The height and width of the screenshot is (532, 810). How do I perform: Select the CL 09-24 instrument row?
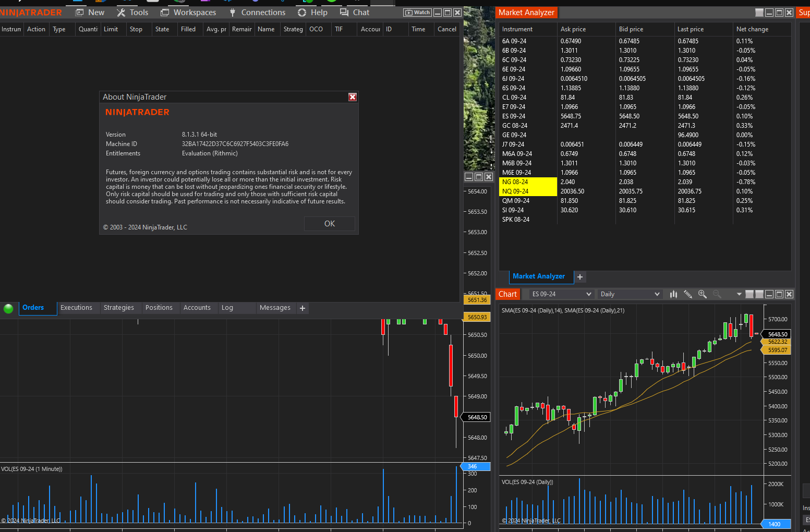pos(645,98)
